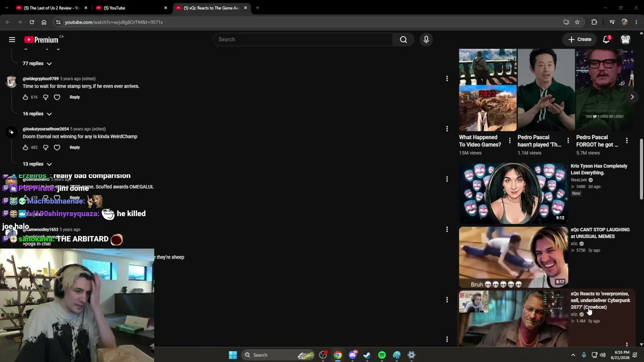Select the 'xQc Reacts to The Game Awards' tab

[x=211, y=8]
